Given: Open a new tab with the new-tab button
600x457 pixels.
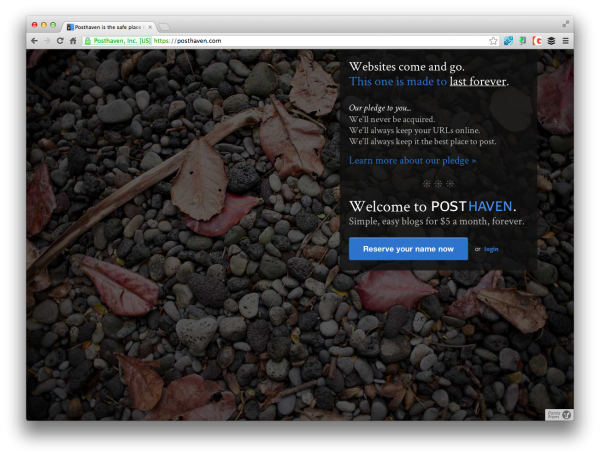Looking at the screenshot, I should coord(164,27).
